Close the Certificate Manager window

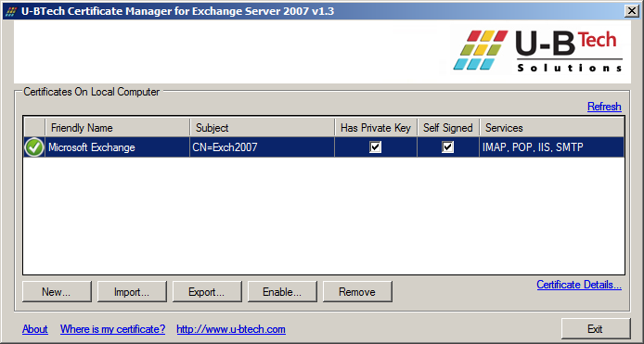(x=632, y=11)
